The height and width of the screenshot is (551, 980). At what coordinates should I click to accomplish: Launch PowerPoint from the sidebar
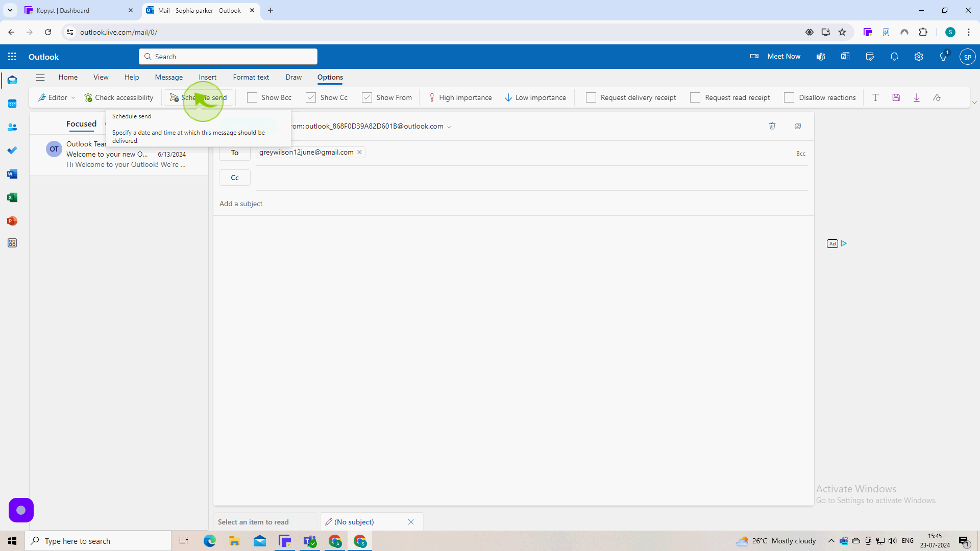point(12,221)
